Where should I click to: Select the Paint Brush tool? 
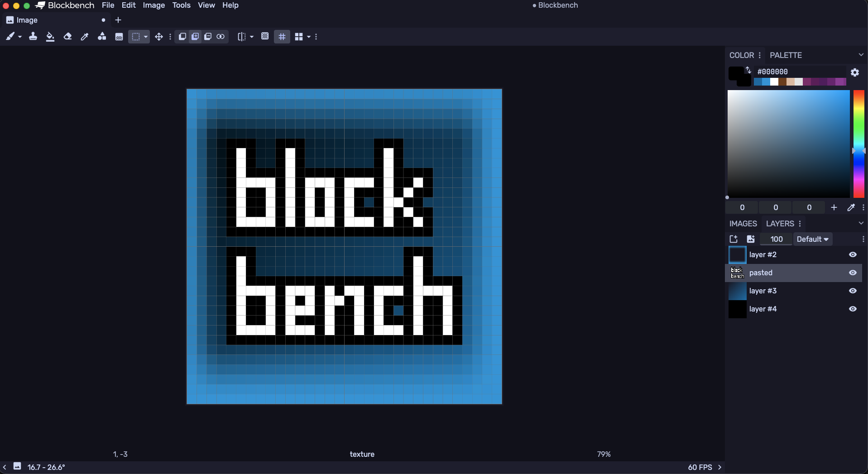(10, 37)
